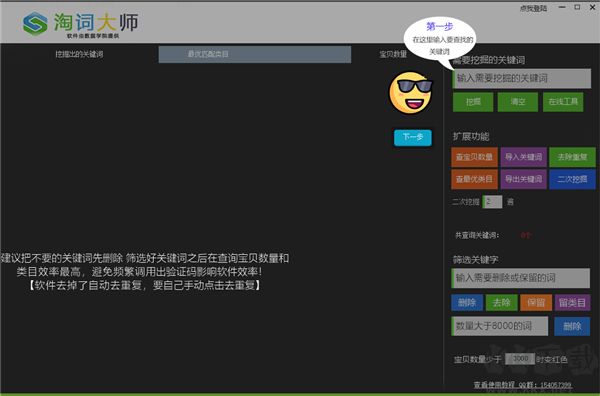Click the orange 查最优类目 button

(474, 179)
